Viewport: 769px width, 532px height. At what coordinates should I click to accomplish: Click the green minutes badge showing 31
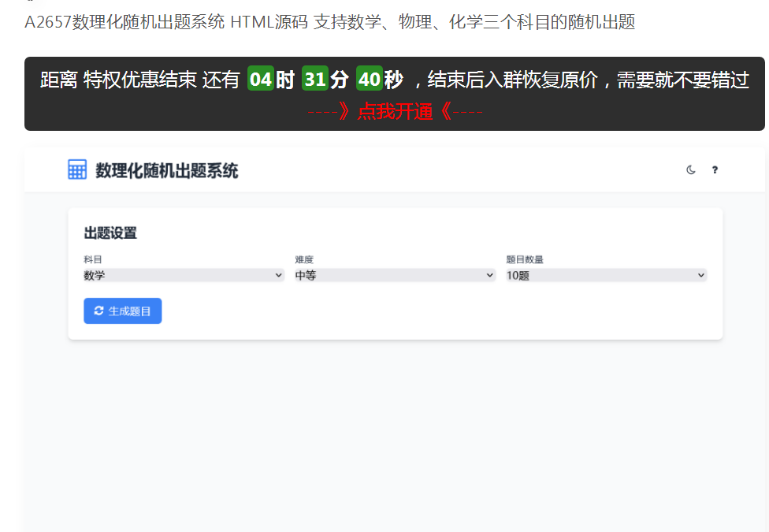[x=315, y=80]
